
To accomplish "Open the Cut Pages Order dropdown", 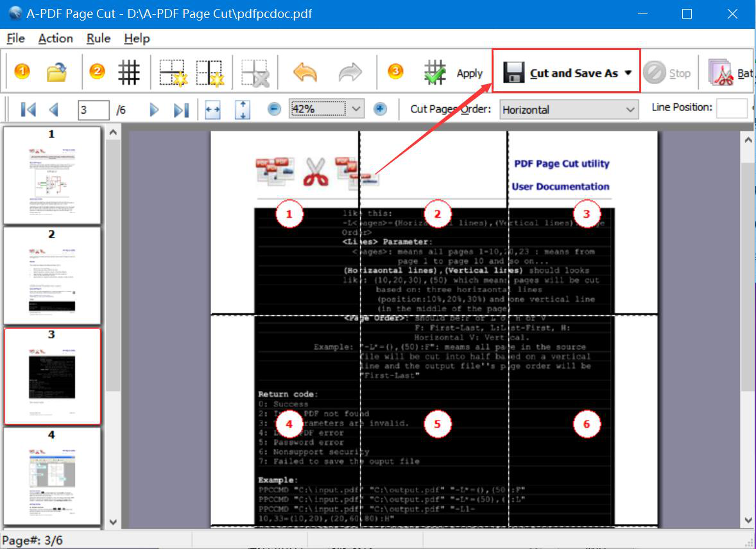I will click(630, 110).
